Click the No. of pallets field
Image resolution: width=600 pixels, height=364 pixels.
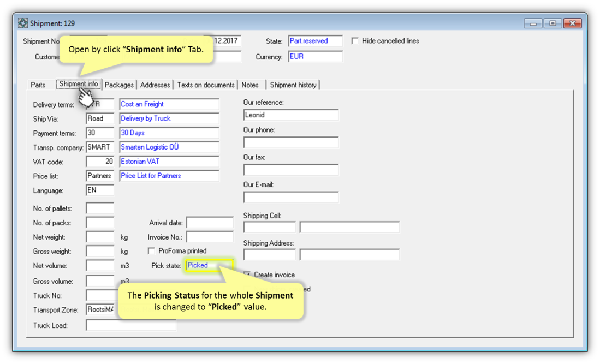tap(100, 208)
